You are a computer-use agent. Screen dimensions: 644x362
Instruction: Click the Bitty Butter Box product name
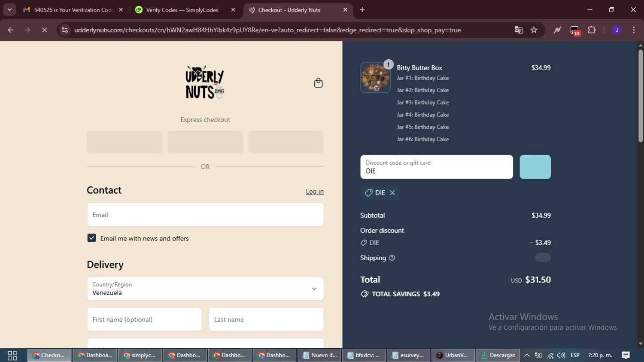419,68
